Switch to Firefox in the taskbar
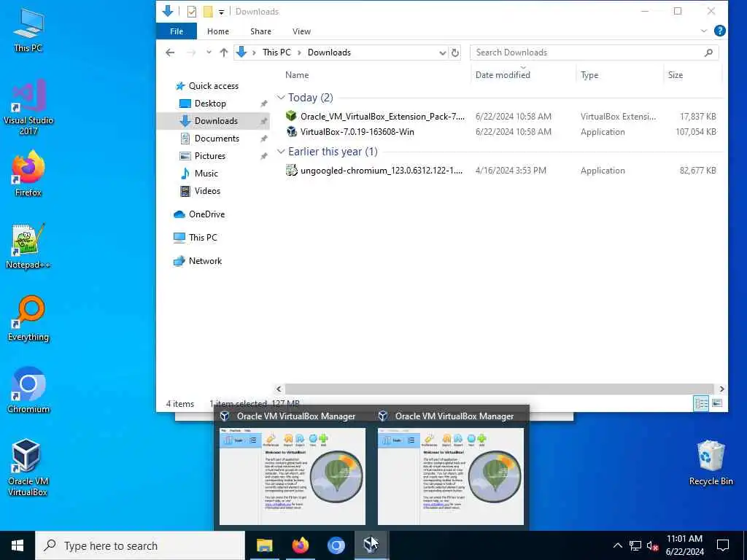This screenshot has height=560, width=747. pyautogui.click(x=300, y=545)
